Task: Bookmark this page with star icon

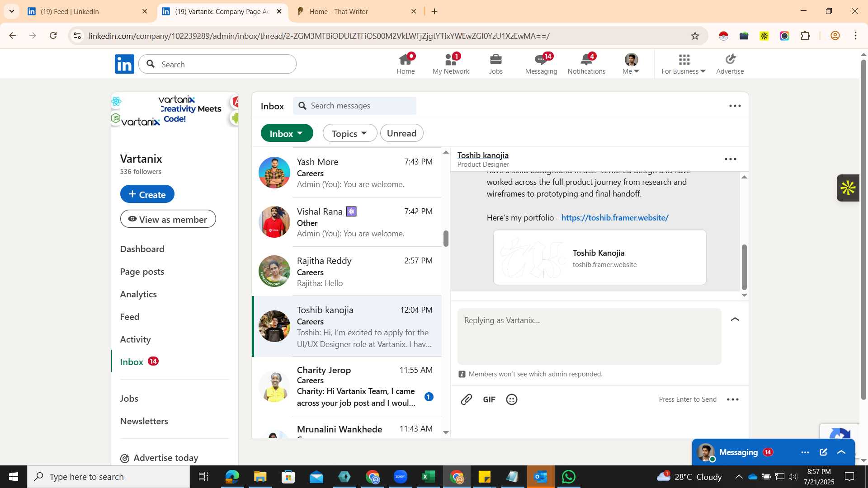Action: (x=695, y=36)
